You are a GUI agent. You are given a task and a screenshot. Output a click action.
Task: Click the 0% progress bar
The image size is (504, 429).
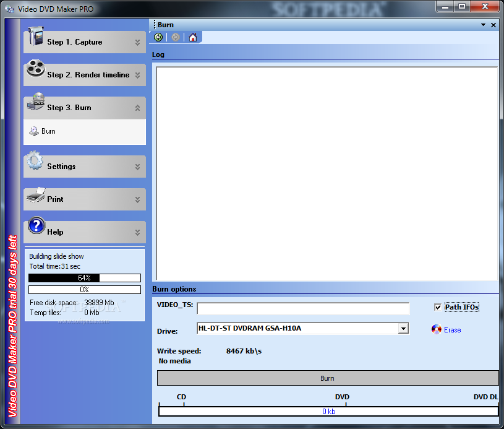[x=85, y=290]
